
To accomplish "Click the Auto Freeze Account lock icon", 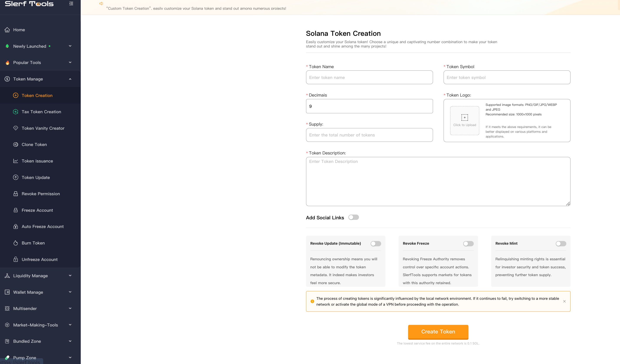I will coord(15,226).
